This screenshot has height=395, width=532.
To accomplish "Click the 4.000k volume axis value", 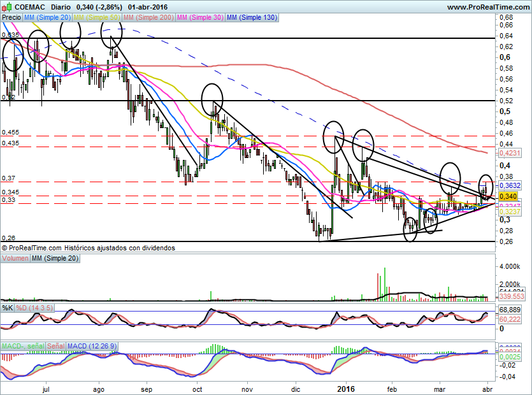I will coord(510,267).
